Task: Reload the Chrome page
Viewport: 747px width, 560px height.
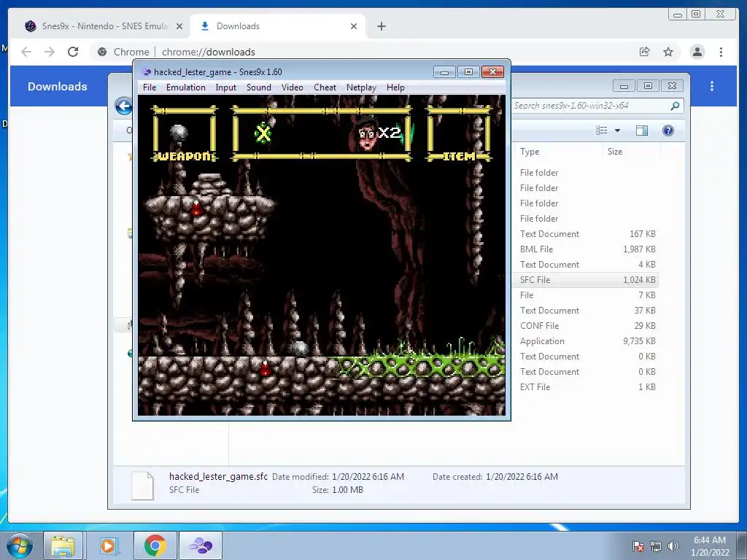Action: click(73, 52)
